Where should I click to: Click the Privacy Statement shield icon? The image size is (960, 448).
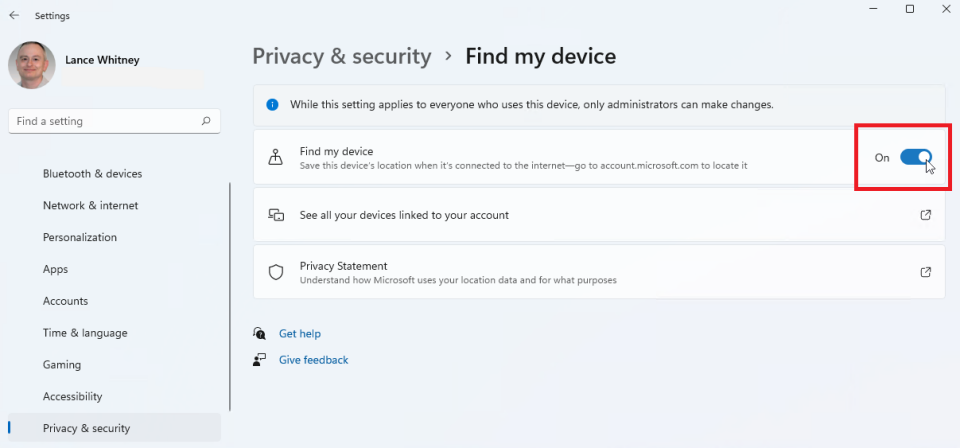pyautogui.click(x=277, y=272)
